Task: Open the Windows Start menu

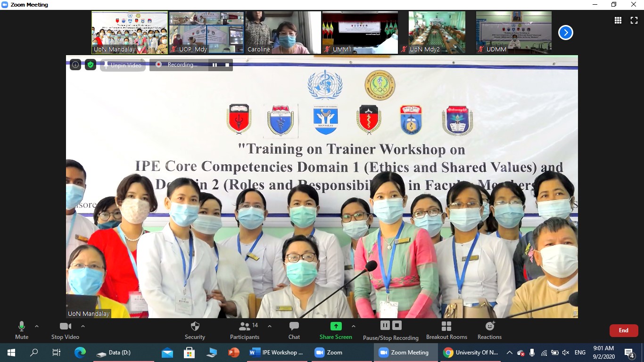Action: coord(11,353)
